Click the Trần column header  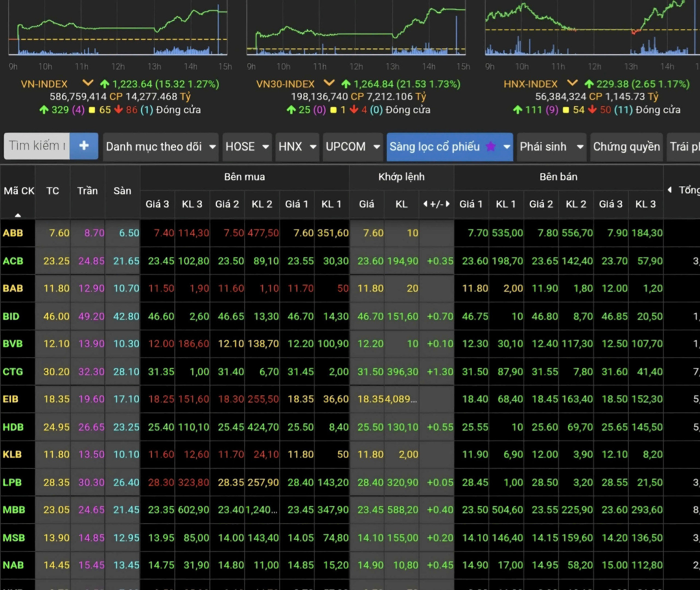87,191
